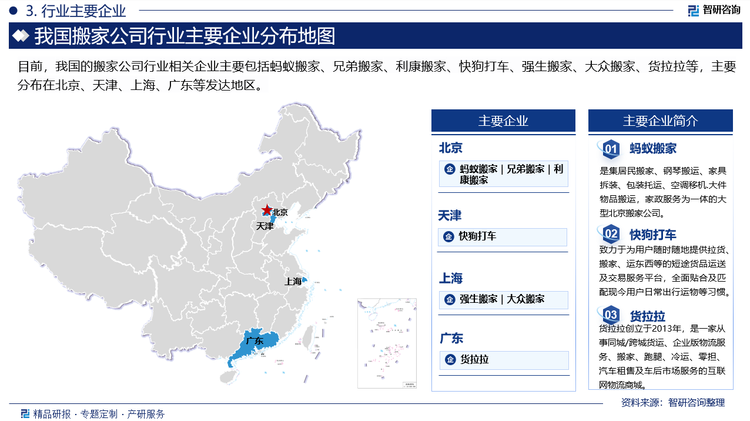
Task: Click the 天津 label on the map
Action: [x=265, y=226]
